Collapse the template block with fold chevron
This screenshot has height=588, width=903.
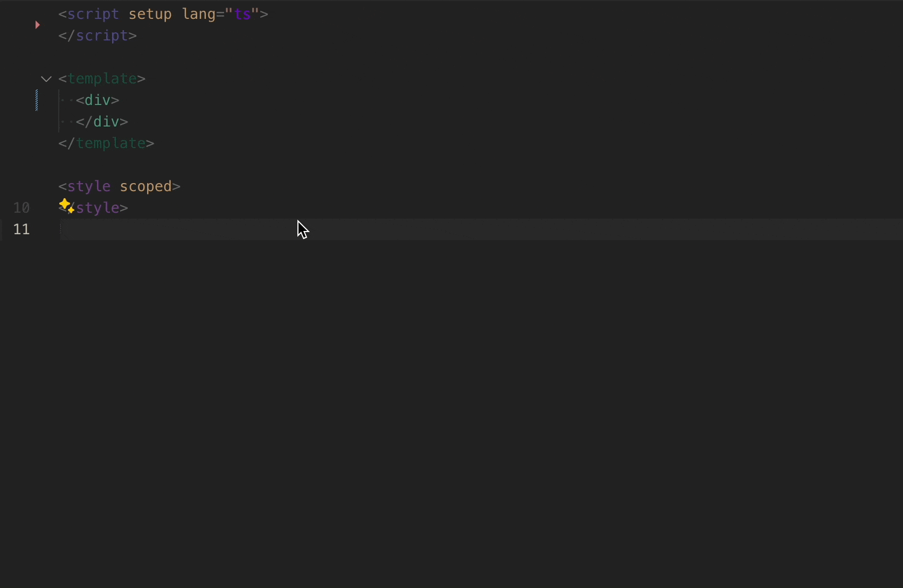coord(46,79)
